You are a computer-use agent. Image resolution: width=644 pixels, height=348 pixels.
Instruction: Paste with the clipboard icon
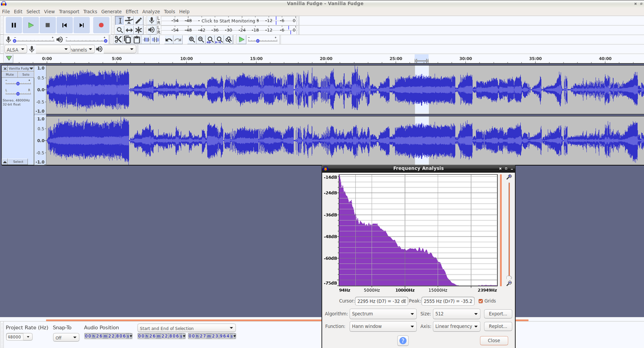click(x=137, y=40)
